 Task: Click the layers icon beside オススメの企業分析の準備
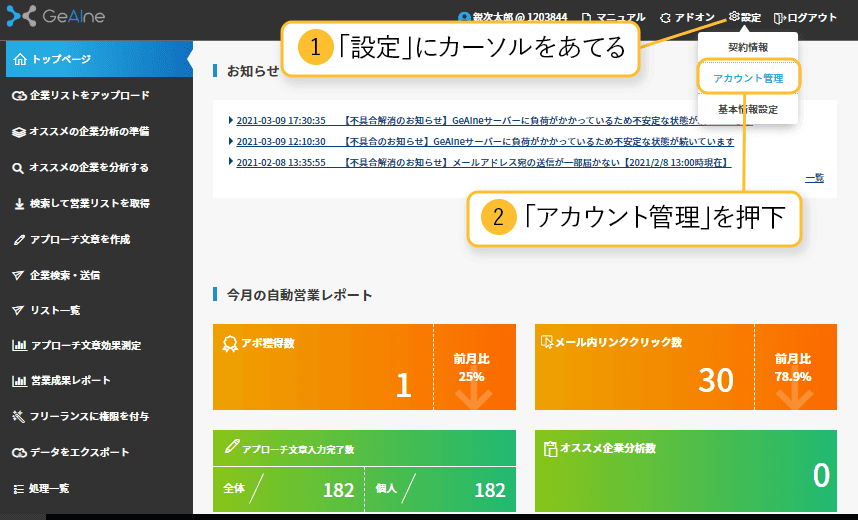[x=19, y=132]
